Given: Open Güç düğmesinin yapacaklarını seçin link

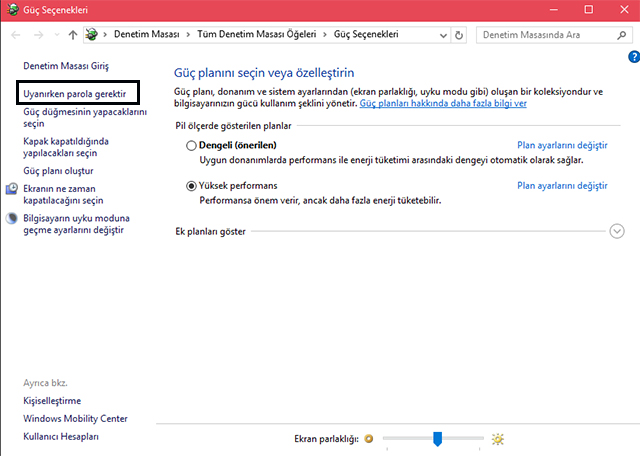Looking at the screenshot, I should point(85,118).
